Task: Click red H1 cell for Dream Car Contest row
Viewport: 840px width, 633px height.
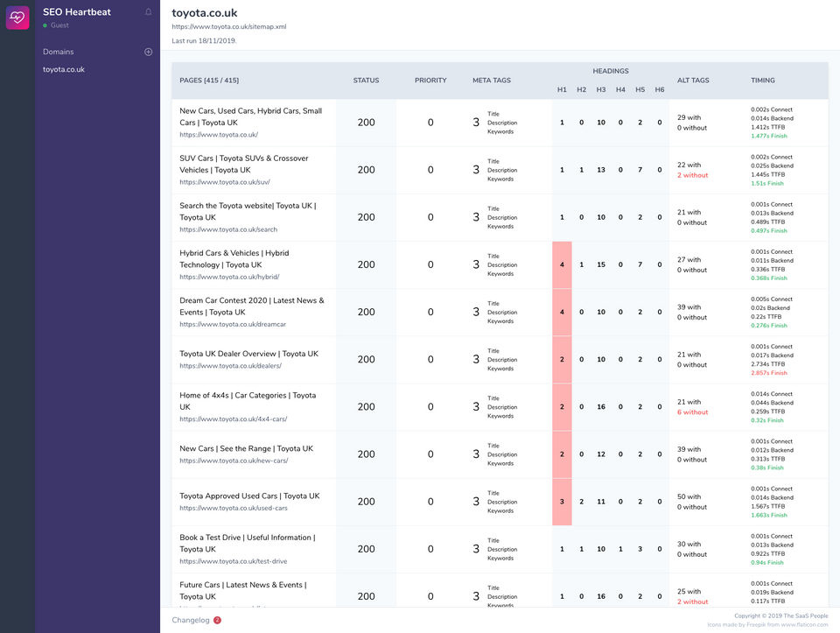Action: tap(562, 312)
